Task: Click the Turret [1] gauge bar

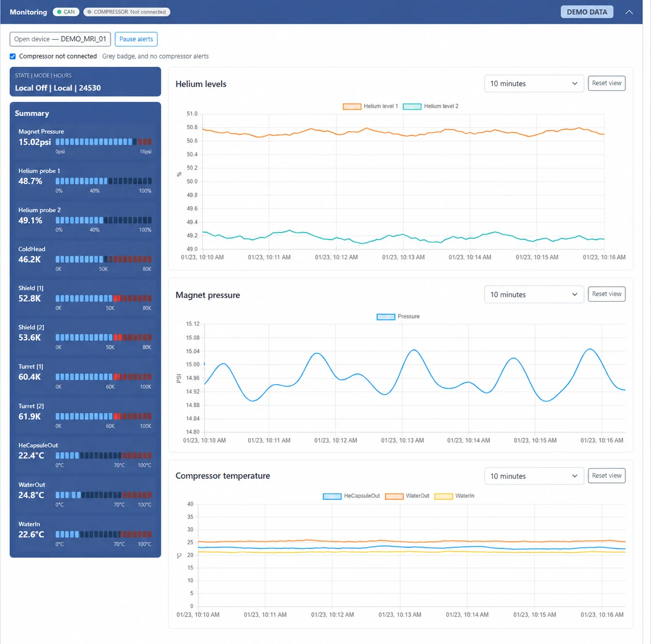Action: point(104,377)
